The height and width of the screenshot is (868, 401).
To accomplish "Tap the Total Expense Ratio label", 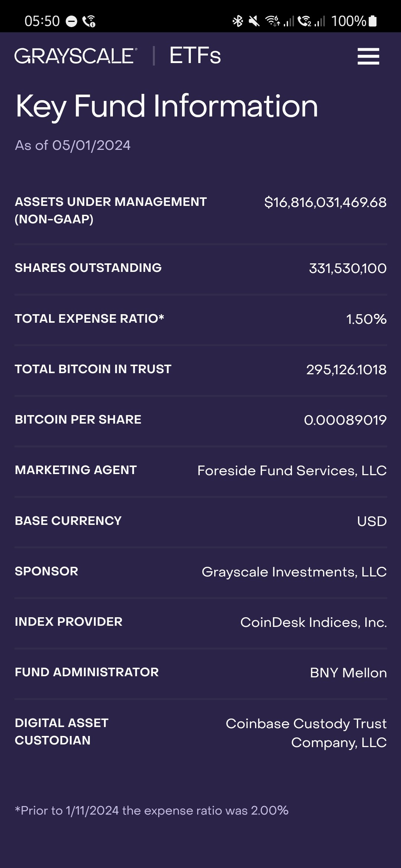I will 89,319.
